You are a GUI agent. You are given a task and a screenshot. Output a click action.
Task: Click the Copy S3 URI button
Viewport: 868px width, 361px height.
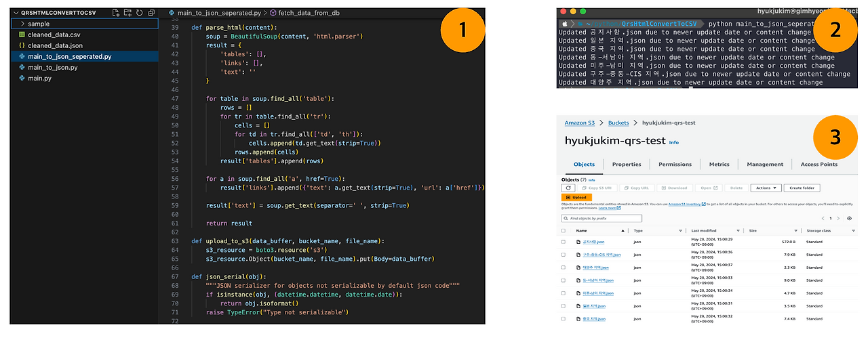coord(597,188)
